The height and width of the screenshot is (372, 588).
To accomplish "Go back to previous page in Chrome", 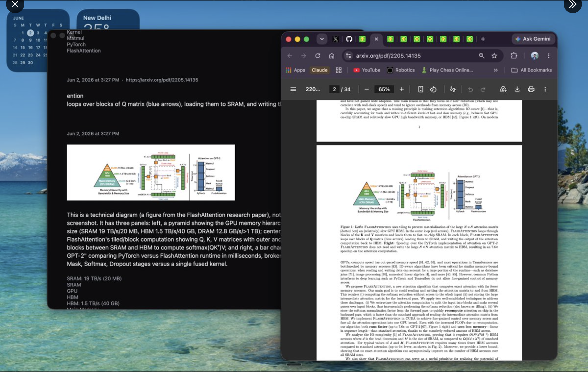I will 290,56.
